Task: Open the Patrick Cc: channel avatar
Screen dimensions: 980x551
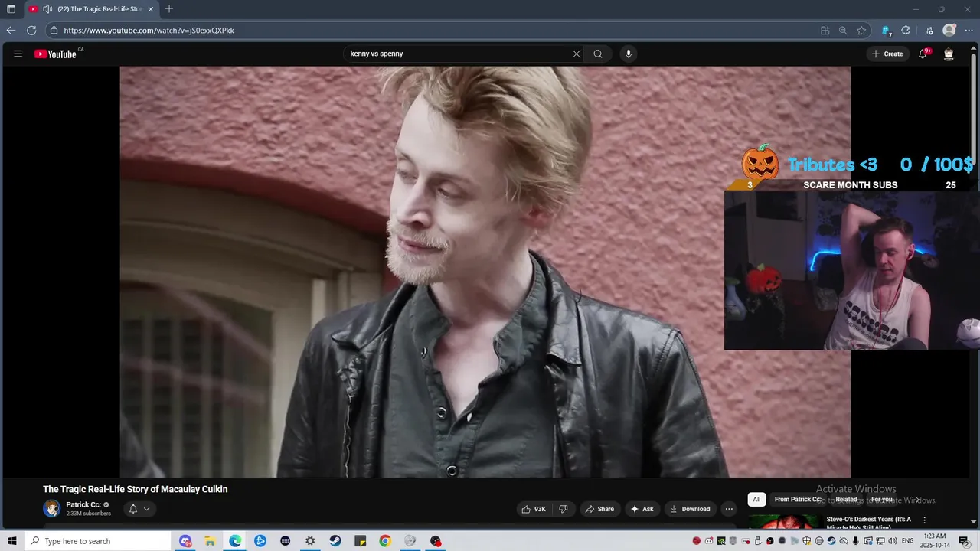Action: (x=51, y=508)
